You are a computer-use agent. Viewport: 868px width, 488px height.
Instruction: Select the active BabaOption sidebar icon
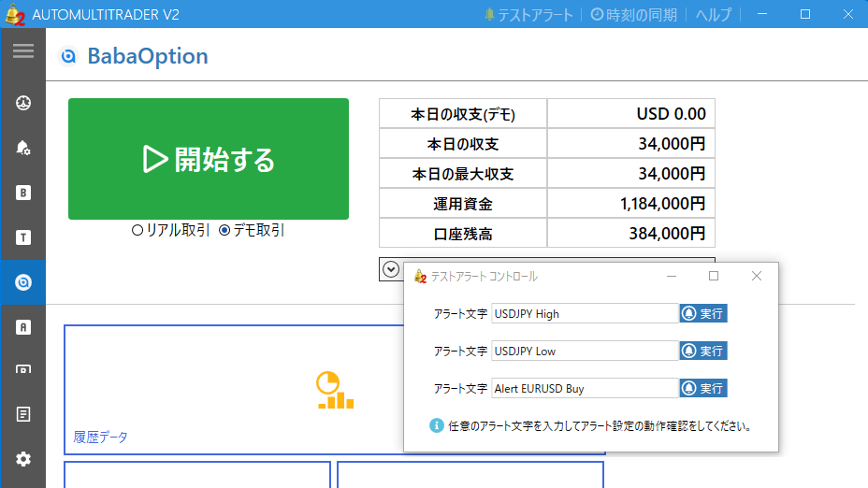pyautogui.click(x=23, y=282)
